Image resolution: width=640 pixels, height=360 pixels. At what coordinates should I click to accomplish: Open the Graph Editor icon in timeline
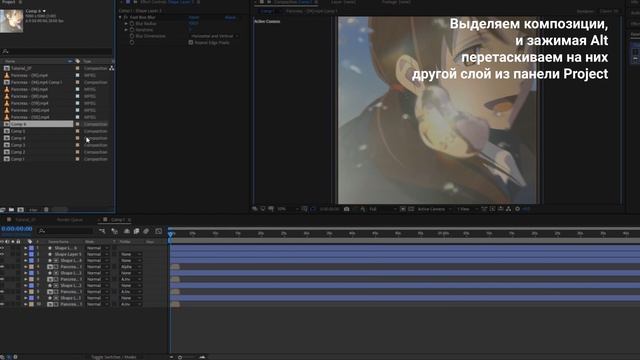159,231
